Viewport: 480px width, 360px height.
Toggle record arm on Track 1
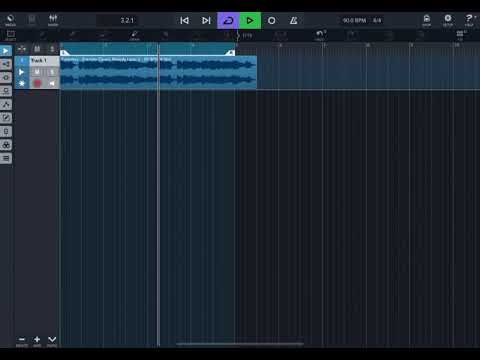(37, 83)
